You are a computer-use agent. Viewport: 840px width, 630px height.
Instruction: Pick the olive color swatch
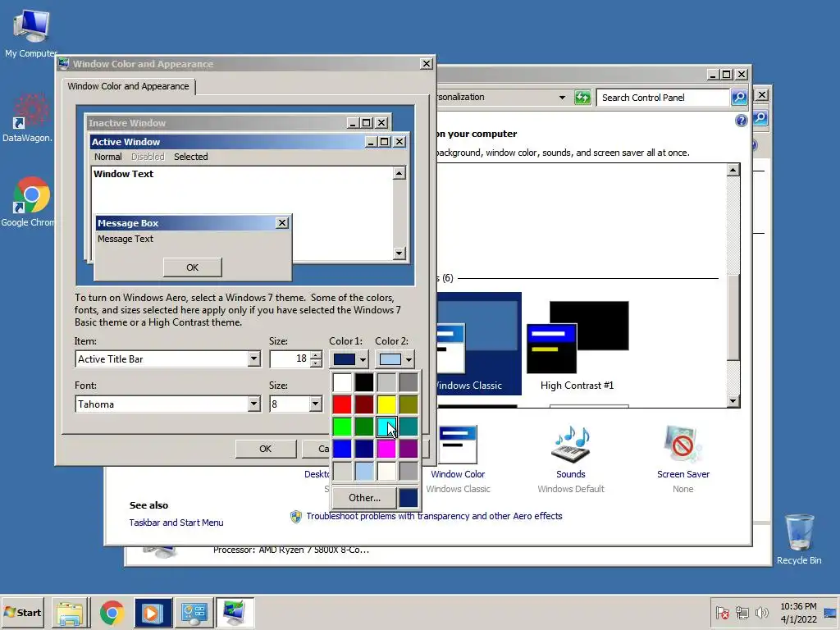click(x=409, y=404)
